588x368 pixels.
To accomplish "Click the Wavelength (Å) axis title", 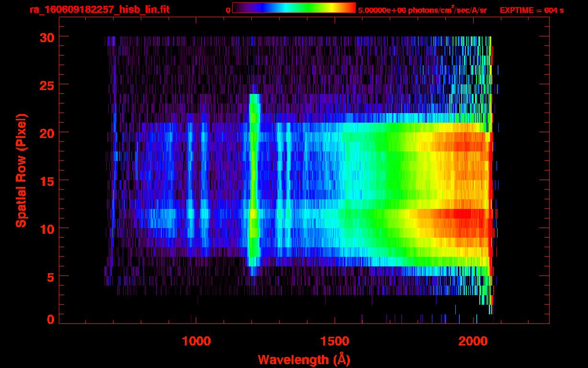I will point(302,359).
